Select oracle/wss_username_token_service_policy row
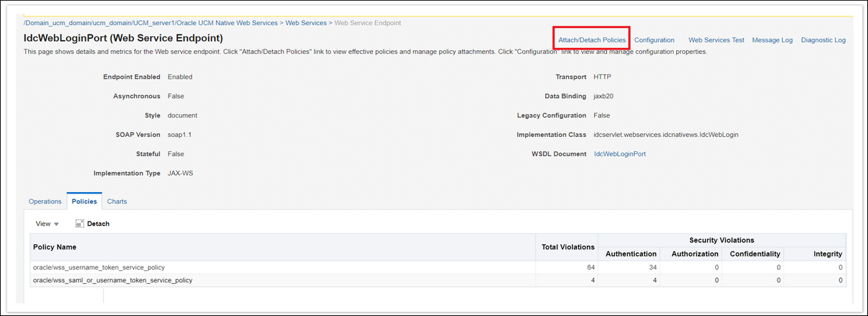 click(438, 267)
